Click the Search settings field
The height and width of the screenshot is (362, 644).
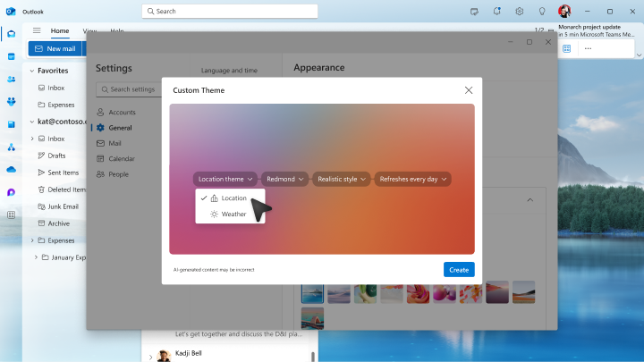(x=129, y=89)
